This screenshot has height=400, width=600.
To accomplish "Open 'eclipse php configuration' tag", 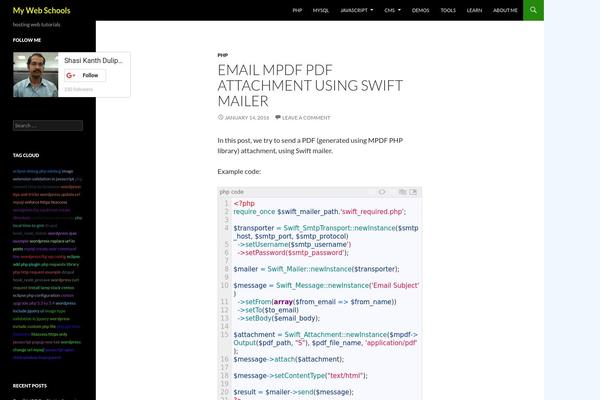I will [x=36, y=296].
